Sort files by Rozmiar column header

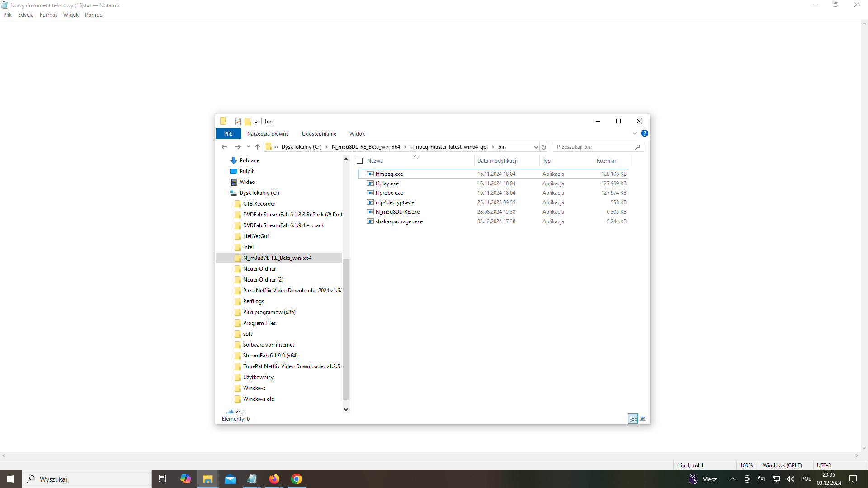[606, 161]
